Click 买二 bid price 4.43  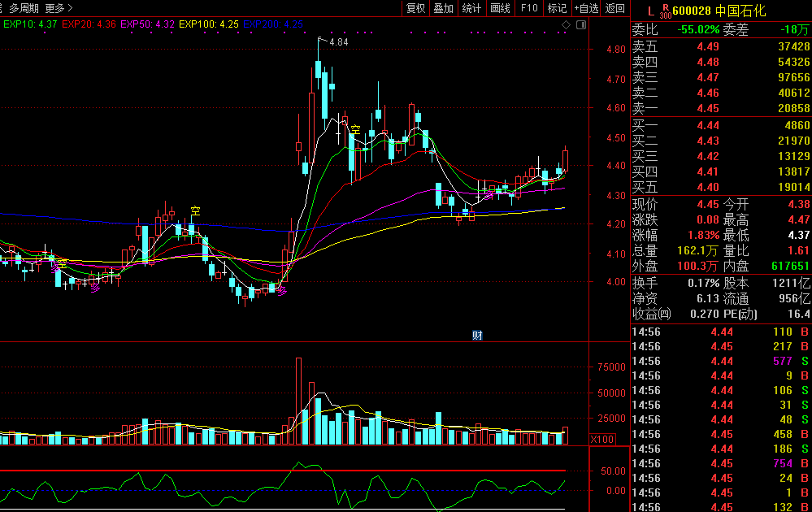[x=708, y=141]
